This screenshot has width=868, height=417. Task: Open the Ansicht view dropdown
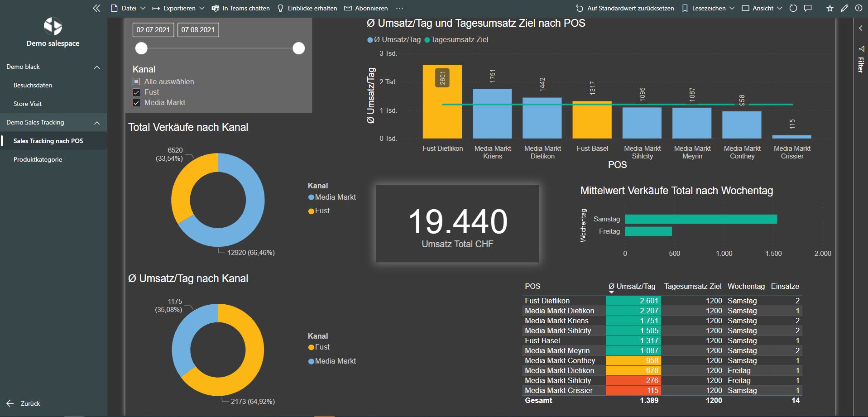click(x=762, y=8)
